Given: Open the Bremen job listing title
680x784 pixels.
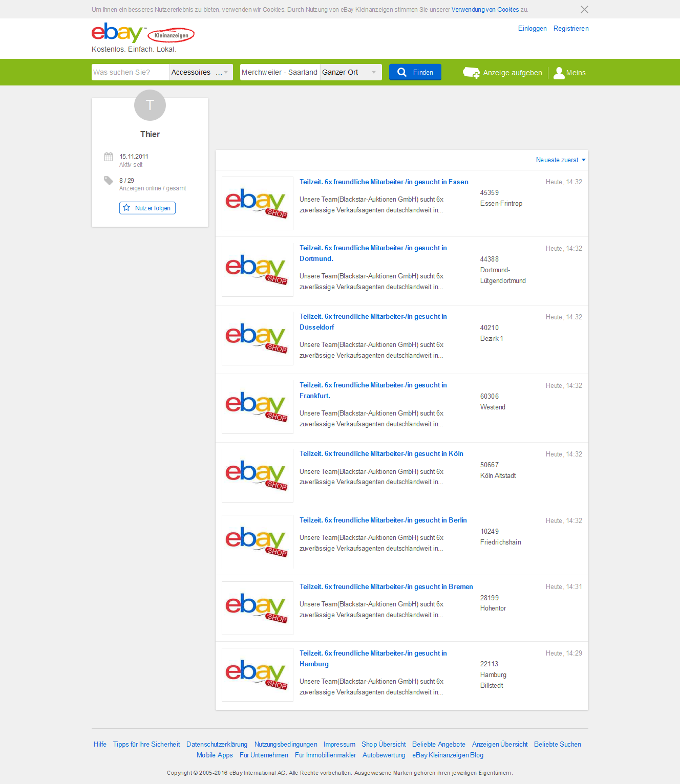Looking at the screenshot, I should [386, 586].
